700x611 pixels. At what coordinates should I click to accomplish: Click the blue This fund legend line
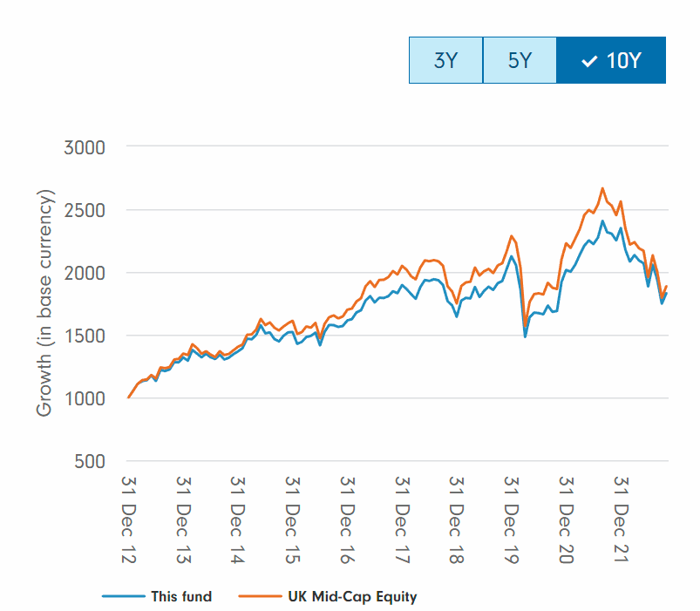click(124, 596)
